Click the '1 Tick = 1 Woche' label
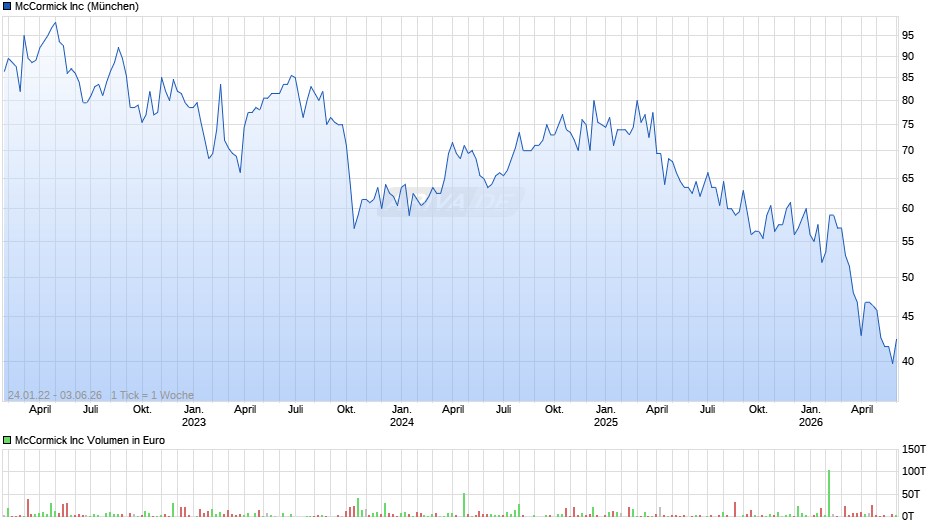940x526 pixels. 152,395
